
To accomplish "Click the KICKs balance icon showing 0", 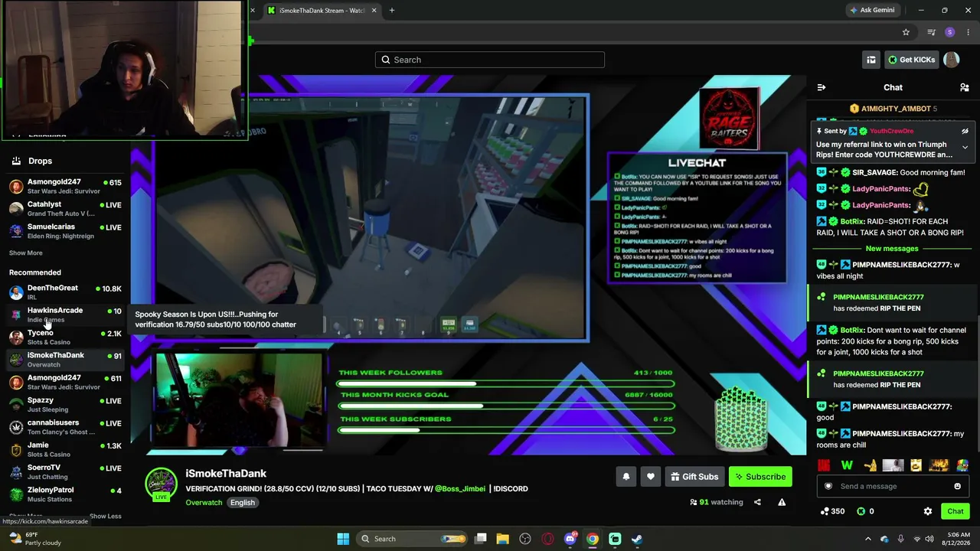I will (x=861, y=511).
